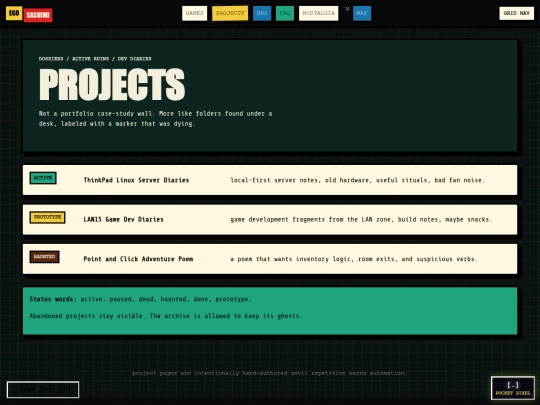This screenshot has width=540, height=405.
Task: Click the small 'N' marker before MAP
Action: coord(347,9)
